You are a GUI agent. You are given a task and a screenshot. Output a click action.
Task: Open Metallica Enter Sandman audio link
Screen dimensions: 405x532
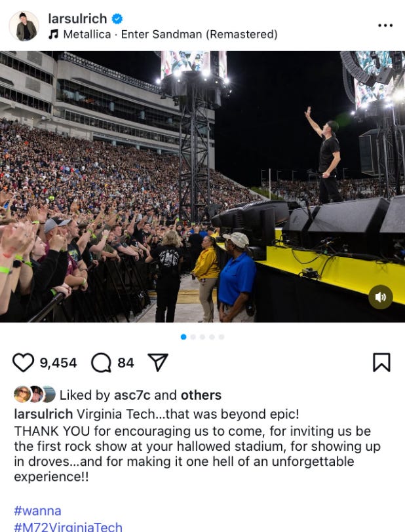point(170,34)
